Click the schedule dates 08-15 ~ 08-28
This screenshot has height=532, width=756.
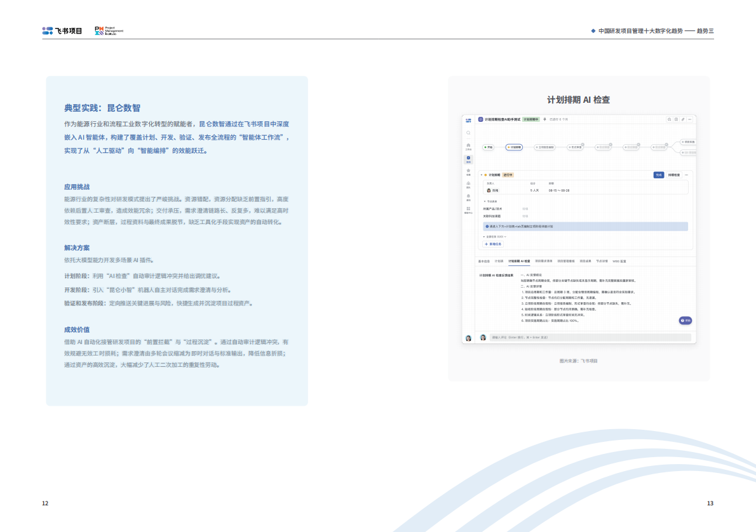[559, 190]
